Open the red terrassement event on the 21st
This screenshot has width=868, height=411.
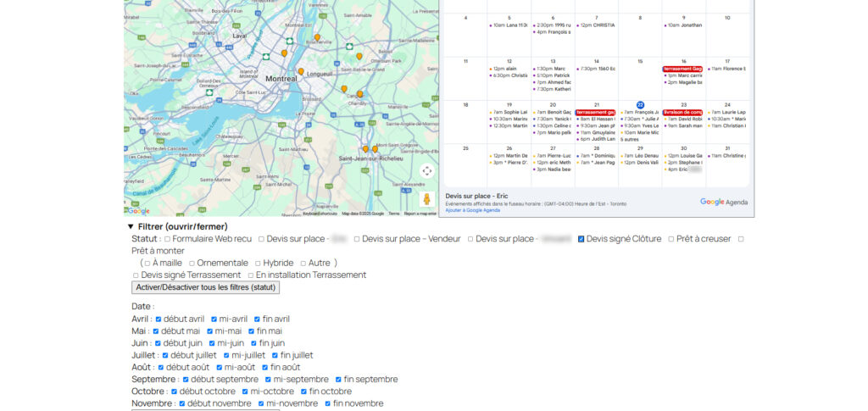click(595, 112)
